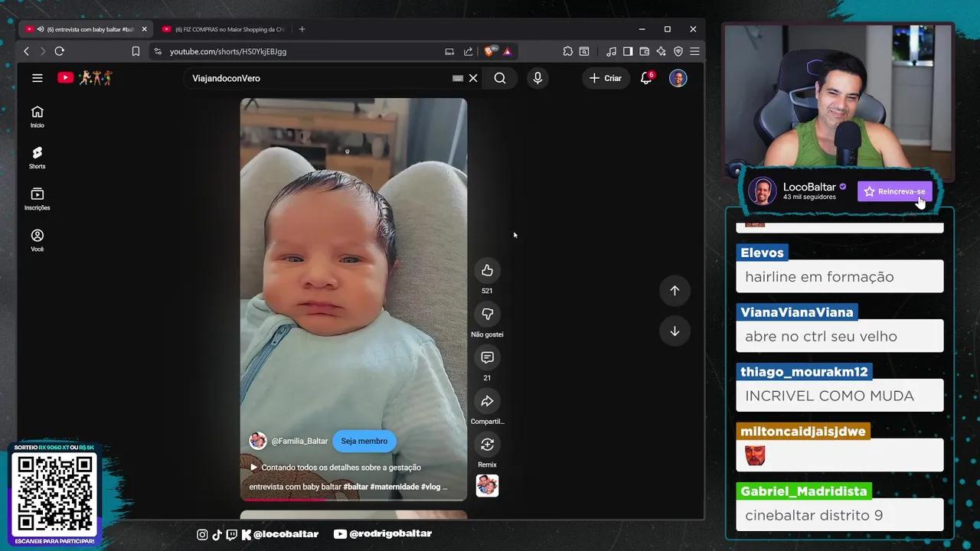Screen dimensions: 980x551
Task: Open YouTube notifications bell
Action: coord(647,78)
